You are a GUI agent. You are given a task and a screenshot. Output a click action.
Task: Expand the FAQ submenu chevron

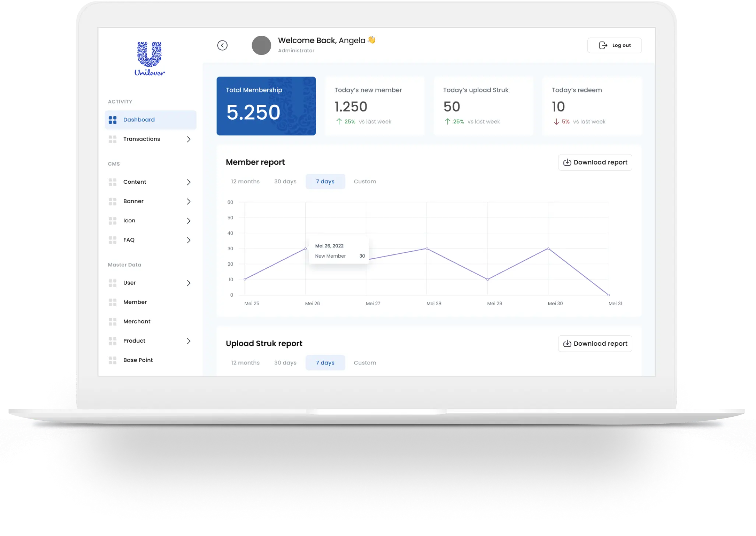tap(189, 240)
